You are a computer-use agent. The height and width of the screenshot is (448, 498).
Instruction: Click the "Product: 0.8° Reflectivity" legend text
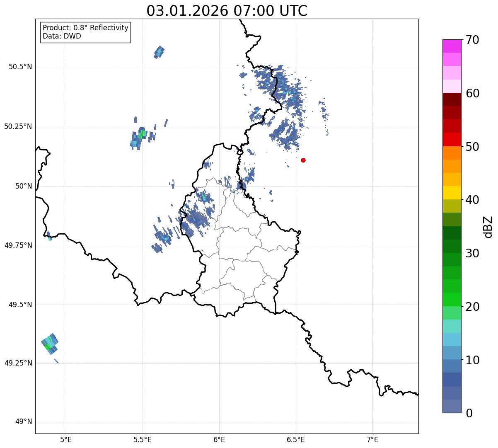(x=86, y=28)
